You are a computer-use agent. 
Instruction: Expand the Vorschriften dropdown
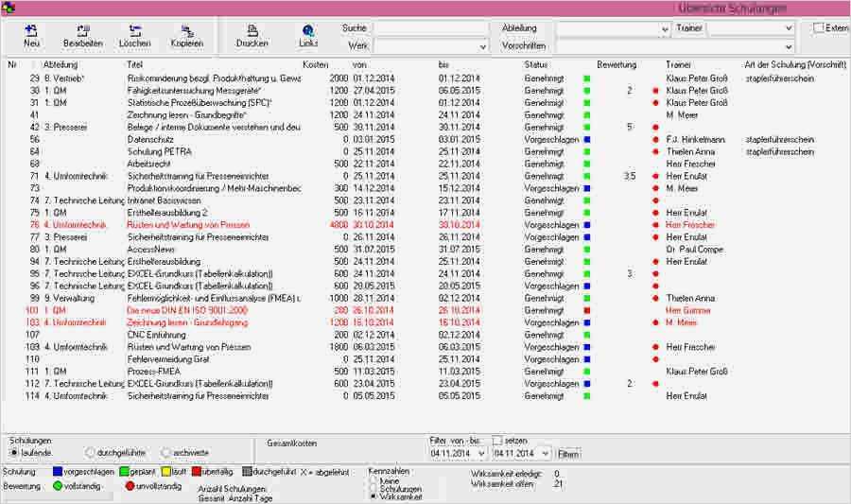[x=789, y=46]
